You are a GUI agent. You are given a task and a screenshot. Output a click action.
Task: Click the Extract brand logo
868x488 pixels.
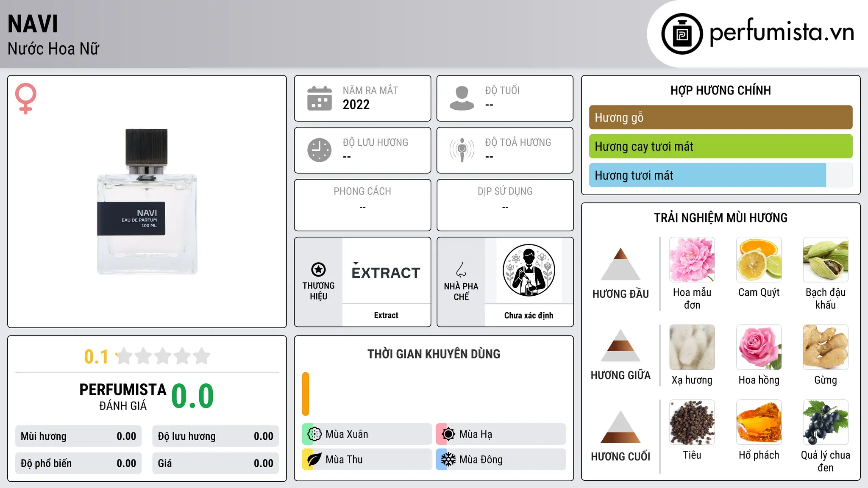pos(386,271)
